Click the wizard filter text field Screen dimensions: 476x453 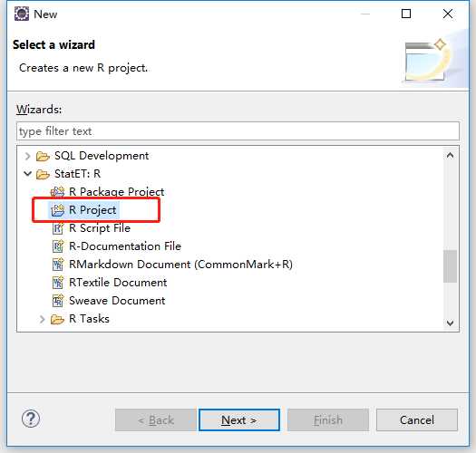coord(238,131)
